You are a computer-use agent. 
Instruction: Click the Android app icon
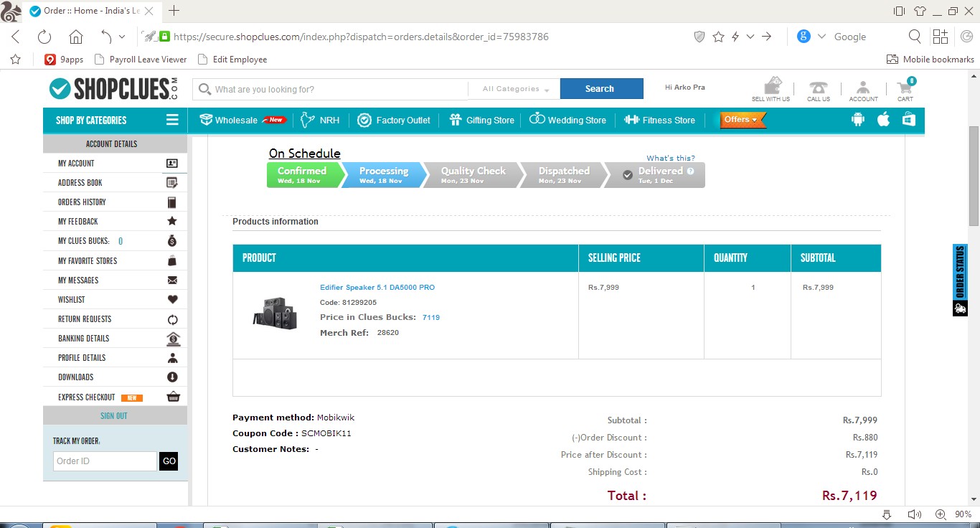point(857,120)
